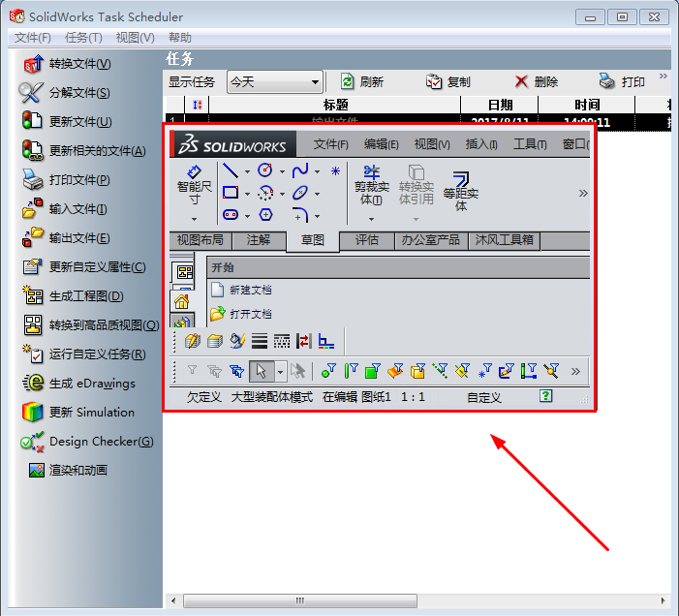Viewport: 679px width, 616px height.
Task: Click the 智能尺寸 (Smart Dimension) tool
Action: [x=194, y=184]
